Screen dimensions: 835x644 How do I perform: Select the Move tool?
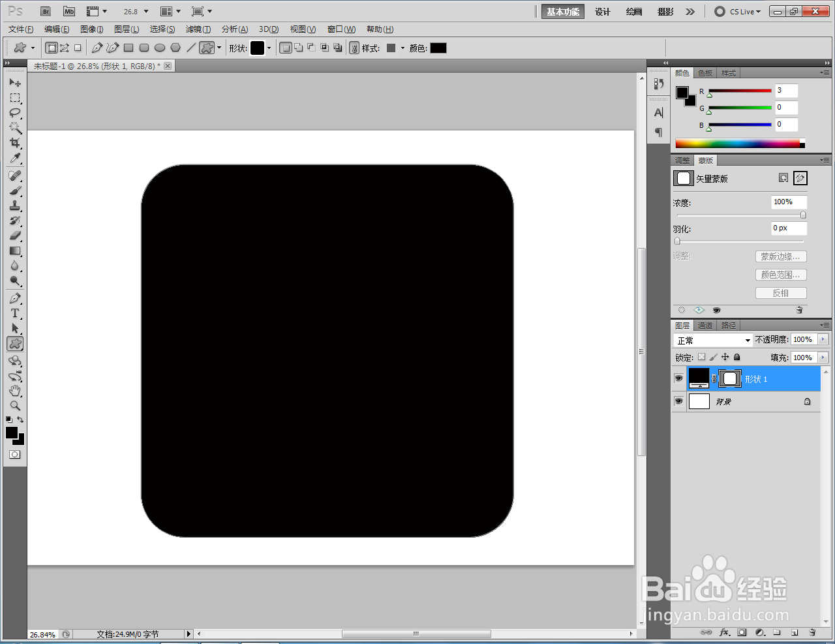(15, 83)
